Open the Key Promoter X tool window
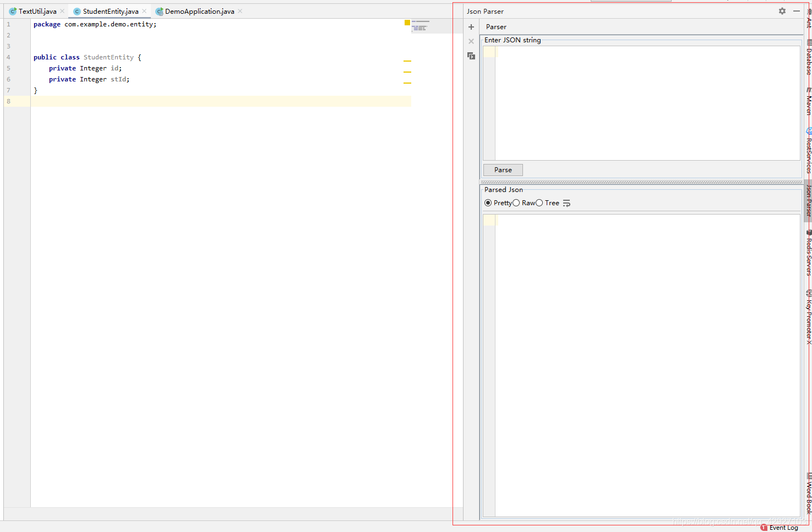The image size is (812, 532). (809, 317)
